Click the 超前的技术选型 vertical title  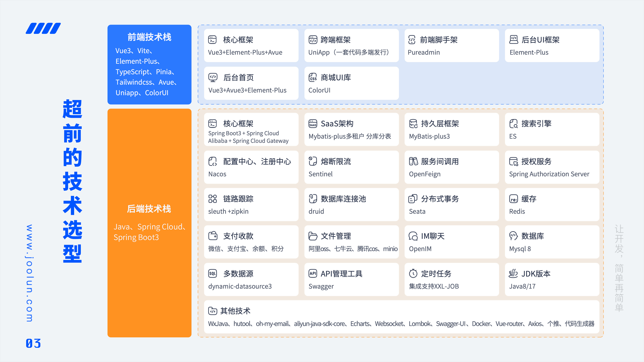pyautogui.click(x=72, y=181)
